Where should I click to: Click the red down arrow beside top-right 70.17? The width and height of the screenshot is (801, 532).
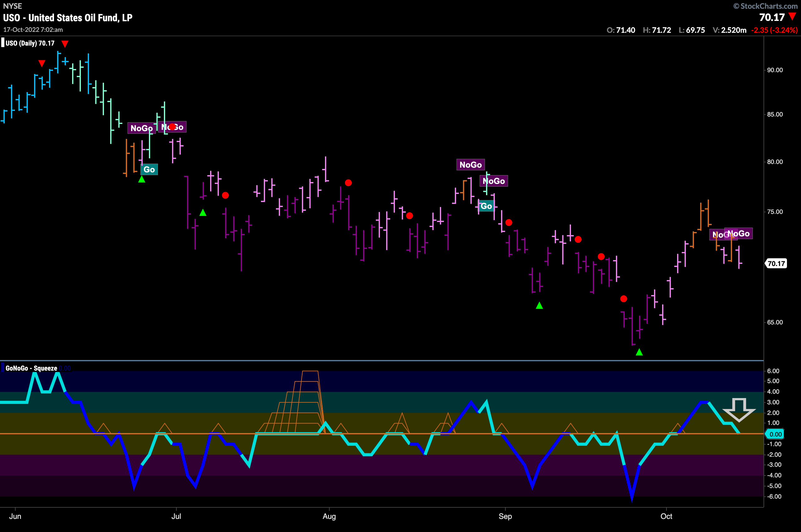point(792,16)
